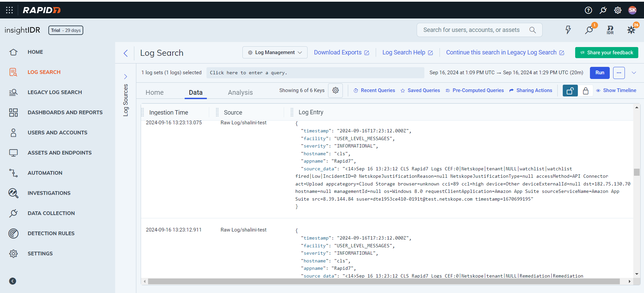Open the Download Exports link
This screenshot has height=293, width=644.
[341, 52]
